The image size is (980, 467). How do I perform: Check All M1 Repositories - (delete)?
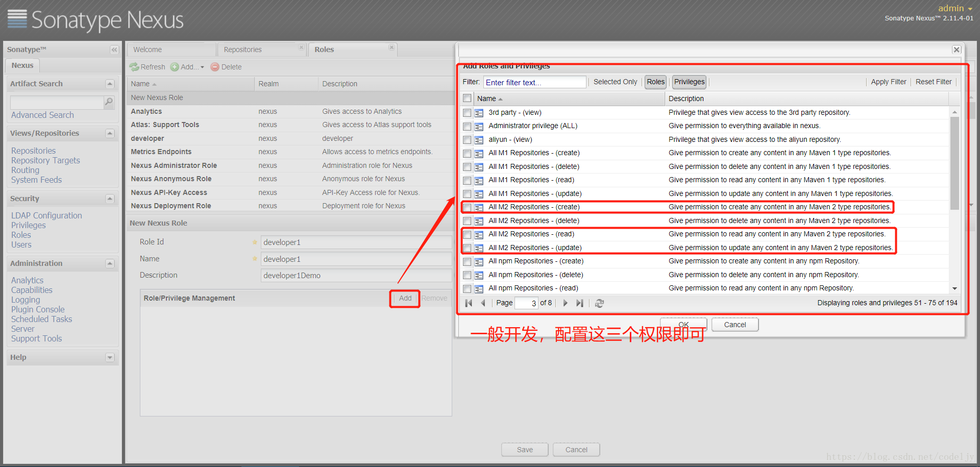tap(467, 167)
